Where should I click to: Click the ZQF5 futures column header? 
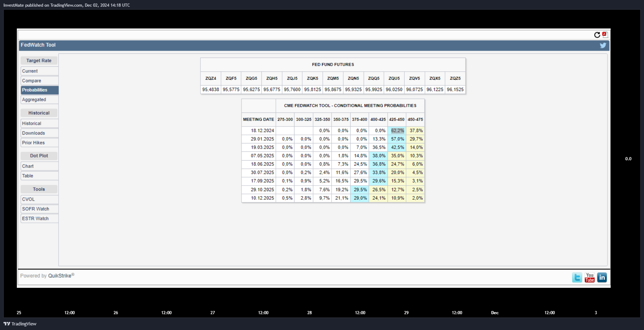(231, 78)
